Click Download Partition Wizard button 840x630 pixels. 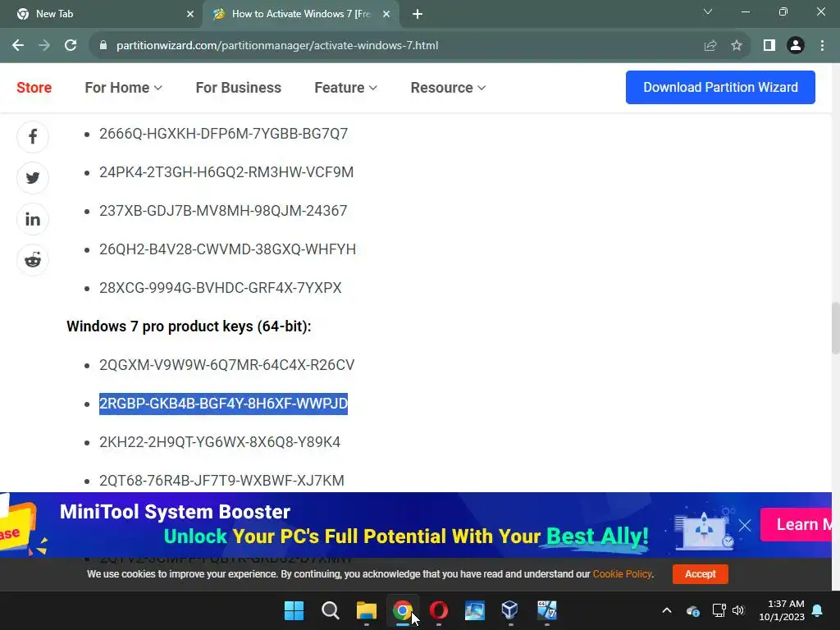click(x=720, y=87)
